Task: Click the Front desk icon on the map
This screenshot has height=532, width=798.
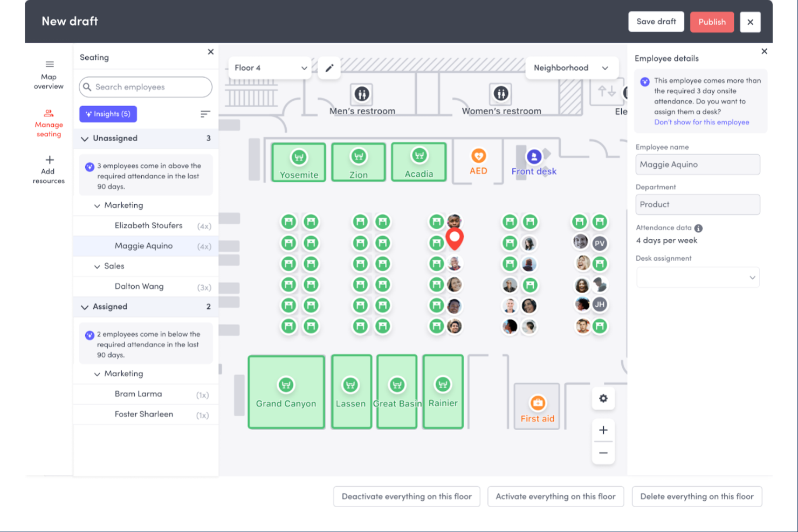Action: (x=534, y=158)
